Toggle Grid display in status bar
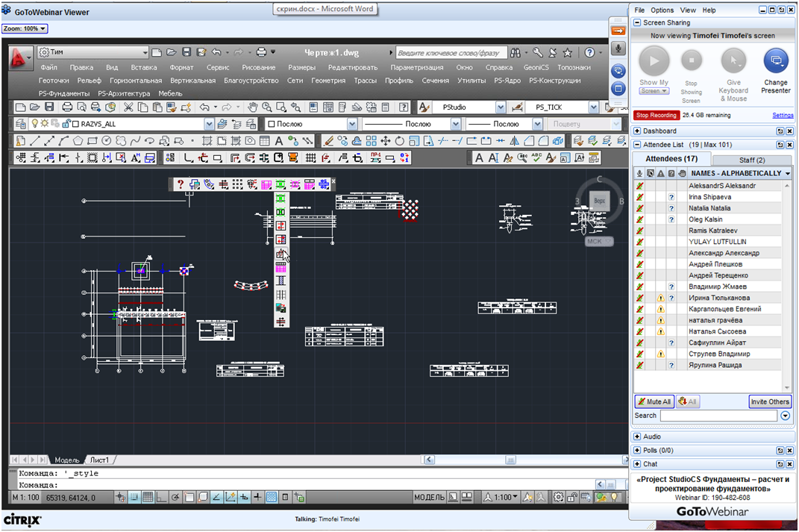The width and height of the screenshot is (799, 532). click(148, 497)
